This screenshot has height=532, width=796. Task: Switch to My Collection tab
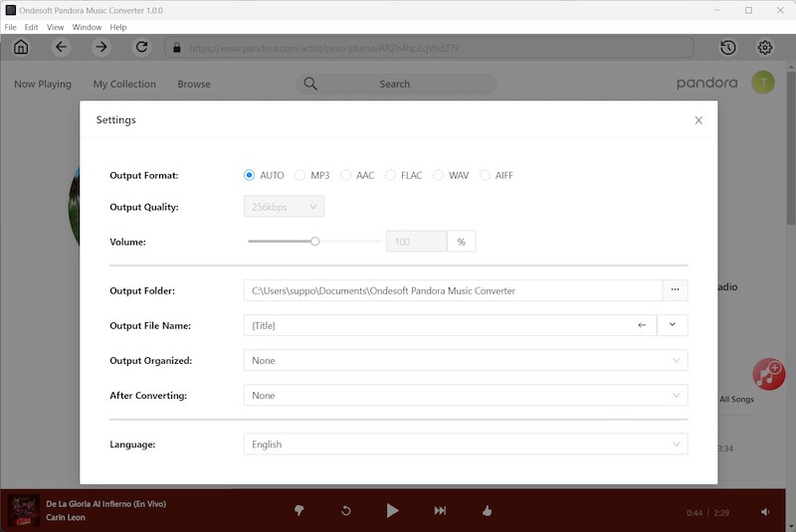[x=124, y=85]
